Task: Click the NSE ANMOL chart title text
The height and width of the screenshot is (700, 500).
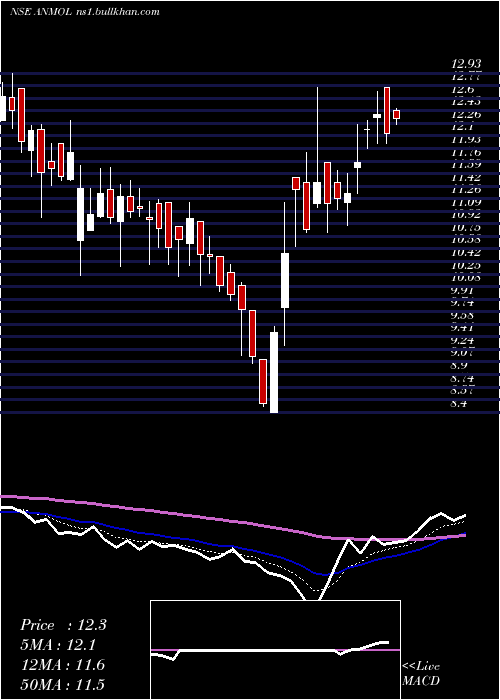Action: (84, 12)
